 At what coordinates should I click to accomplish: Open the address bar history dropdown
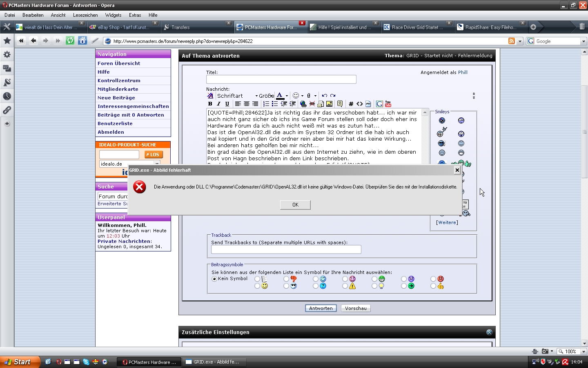pyautogui.click(x=520, y=41)
